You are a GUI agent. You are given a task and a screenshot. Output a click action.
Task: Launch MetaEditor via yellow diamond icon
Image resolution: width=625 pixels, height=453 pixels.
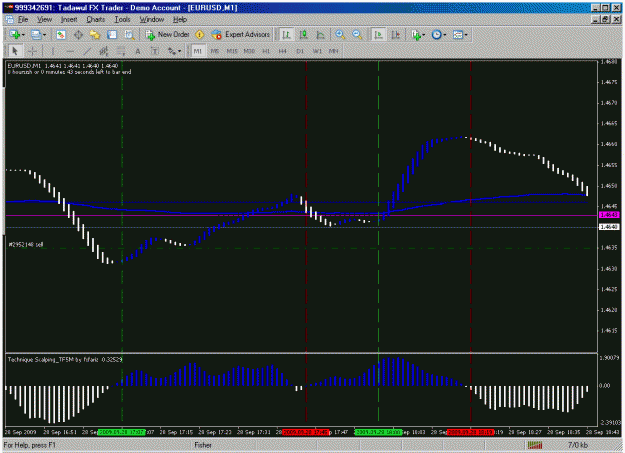point(199,35)
